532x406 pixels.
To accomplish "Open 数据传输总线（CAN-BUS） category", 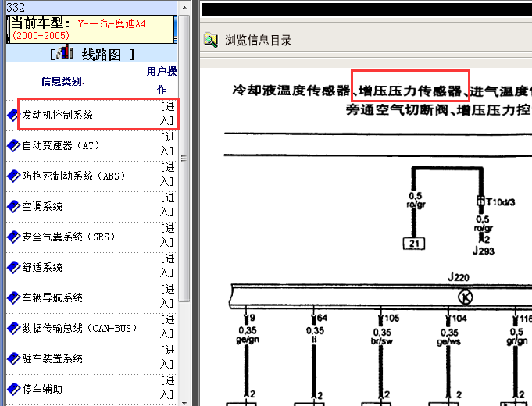I will (x=80, y=328).
